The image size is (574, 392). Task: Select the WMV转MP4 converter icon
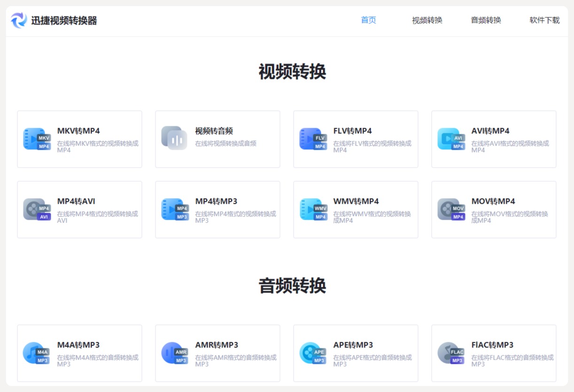[312, 209]
